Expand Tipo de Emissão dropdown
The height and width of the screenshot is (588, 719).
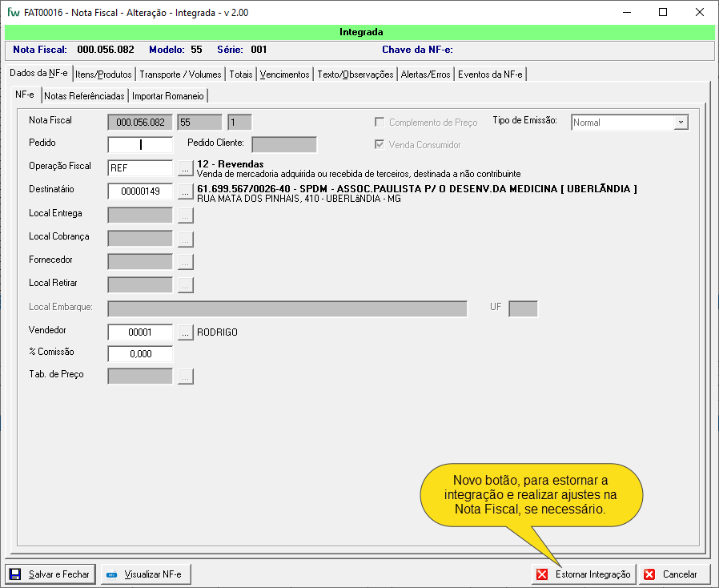(x=681, y=123)
